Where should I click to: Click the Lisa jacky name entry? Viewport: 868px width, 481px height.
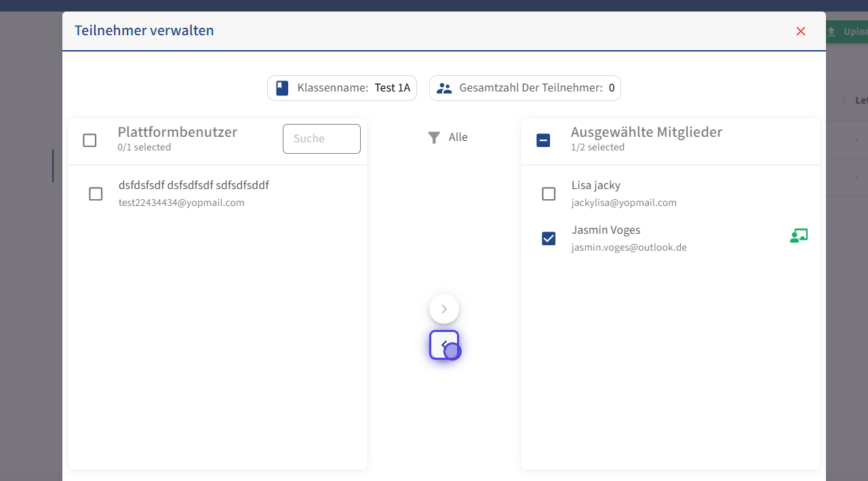pos(595,186)
